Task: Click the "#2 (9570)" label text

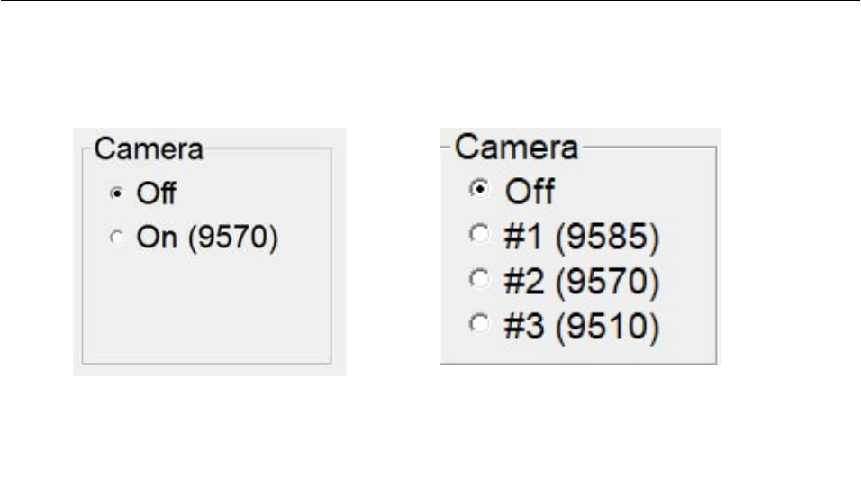Action: click(584, 283)
